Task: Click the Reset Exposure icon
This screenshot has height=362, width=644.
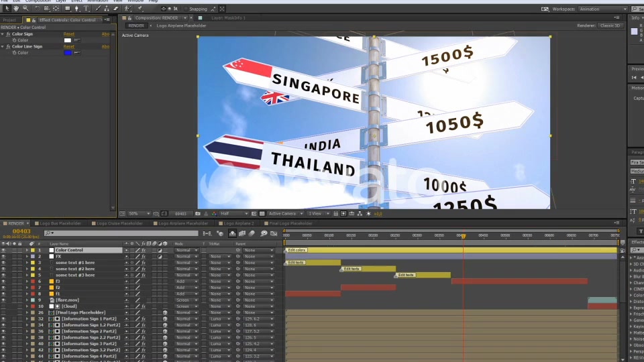Action: pyautogui.click(x=368, y=213)
